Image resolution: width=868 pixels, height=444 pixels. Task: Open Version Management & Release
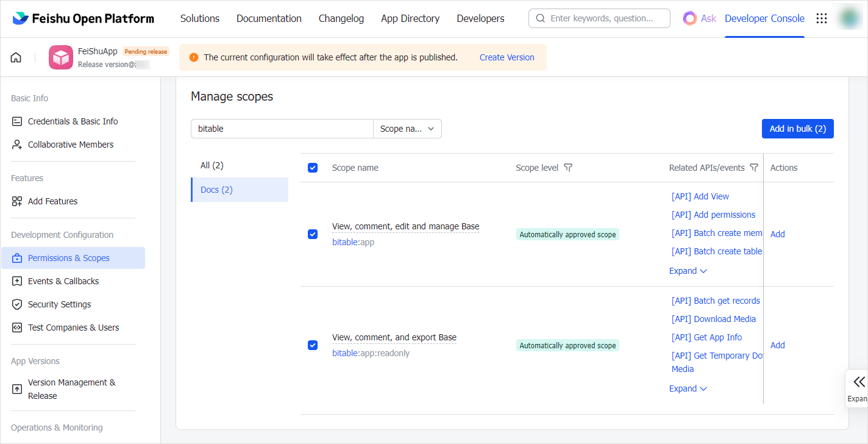point(73,389)
